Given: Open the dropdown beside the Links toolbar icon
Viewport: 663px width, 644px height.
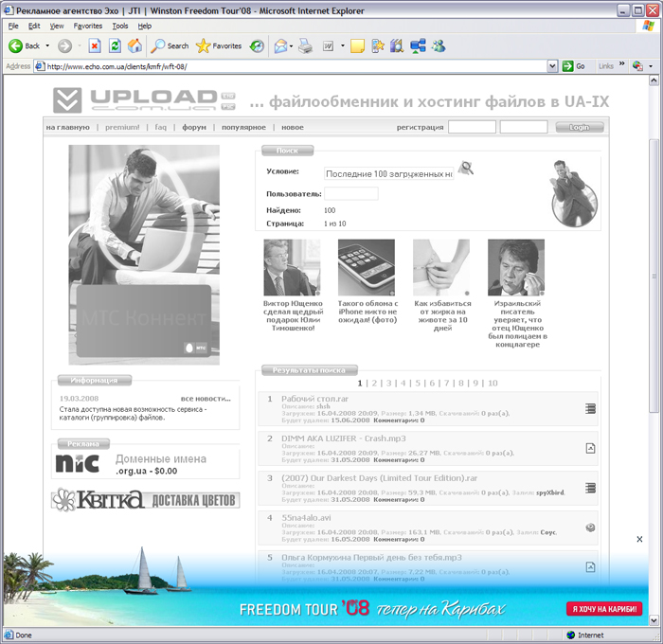Looking at the screenshot, I should pos(651,66).
